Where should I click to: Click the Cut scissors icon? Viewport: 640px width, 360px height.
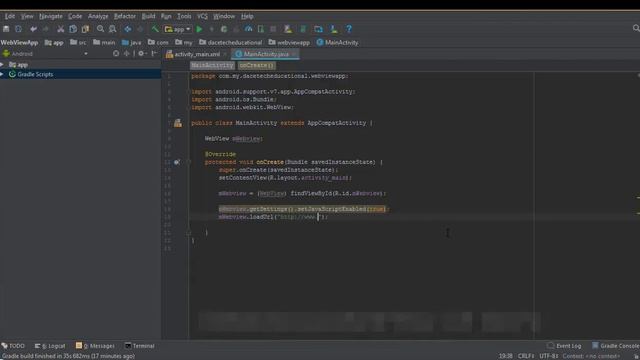pos(60,29)
